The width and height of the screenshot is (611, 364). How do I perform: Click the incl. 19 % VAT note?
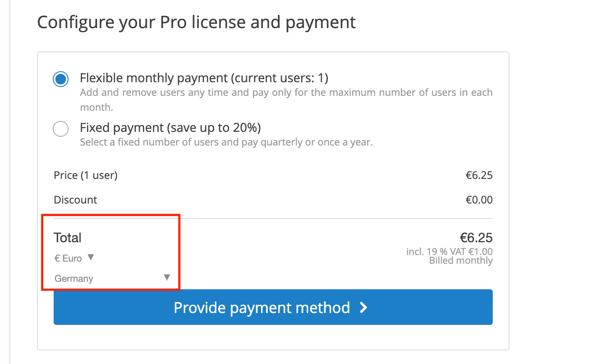pos(449,251)
